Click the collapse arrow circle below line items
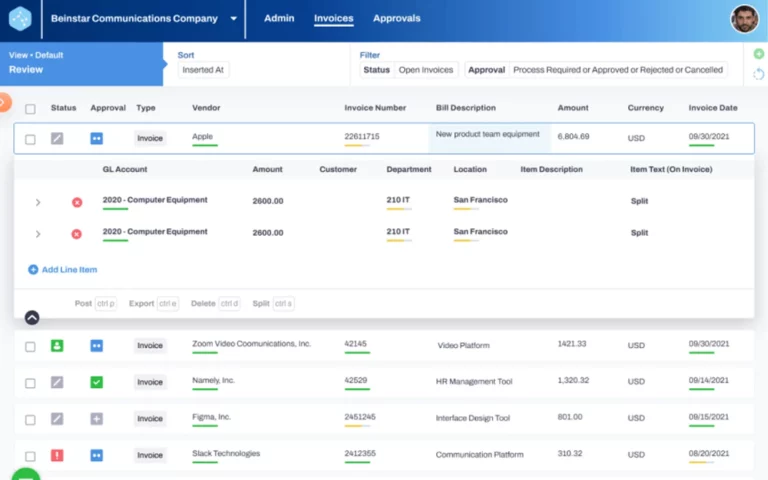 [x=32, y=317]
